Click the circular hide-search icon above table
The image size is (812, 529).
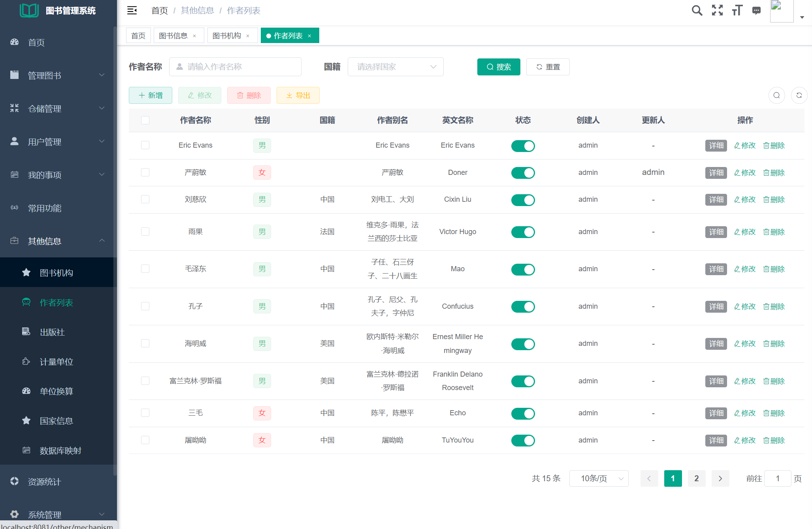click(x=776, y=95)
